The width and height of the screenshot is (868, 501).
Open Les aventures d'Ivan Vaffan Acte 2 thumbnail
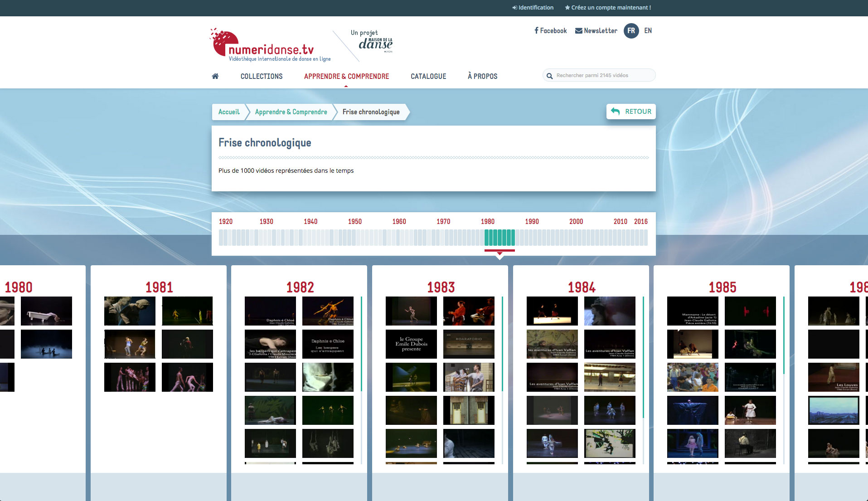click(x=552, y=377)
